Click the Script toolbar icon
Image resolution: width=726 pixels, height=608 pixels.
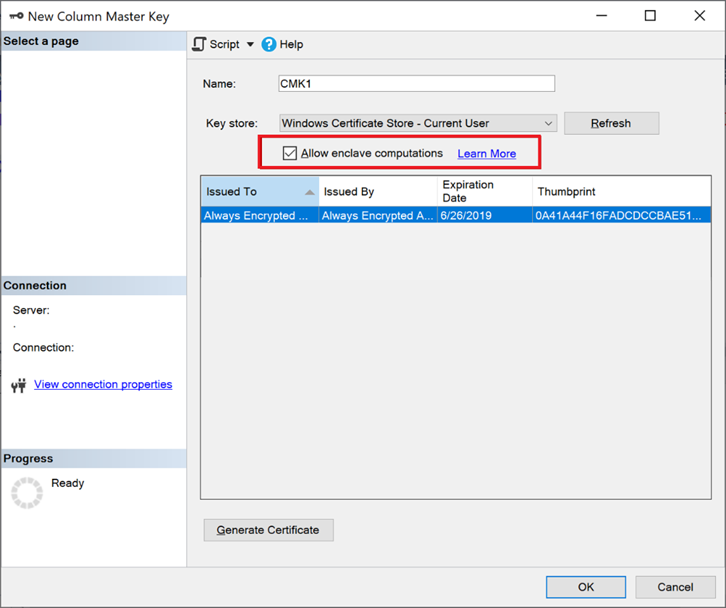199,44
